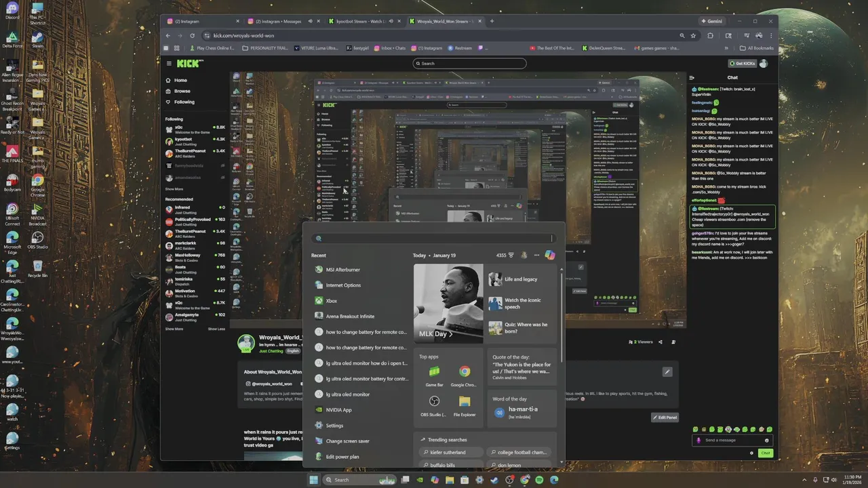Open Restream bookmark

click(x=459, y=48)
